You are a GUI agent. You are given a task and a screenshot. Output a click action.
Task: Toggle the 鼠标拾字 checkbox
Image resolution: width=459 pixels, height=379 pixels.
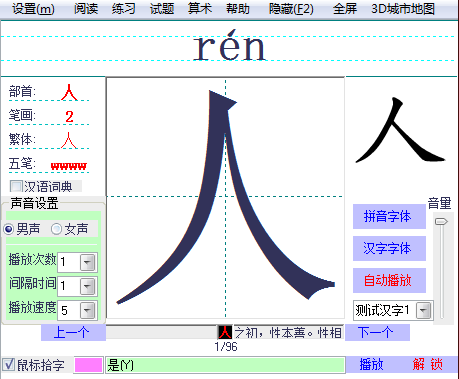click(8, 365)
